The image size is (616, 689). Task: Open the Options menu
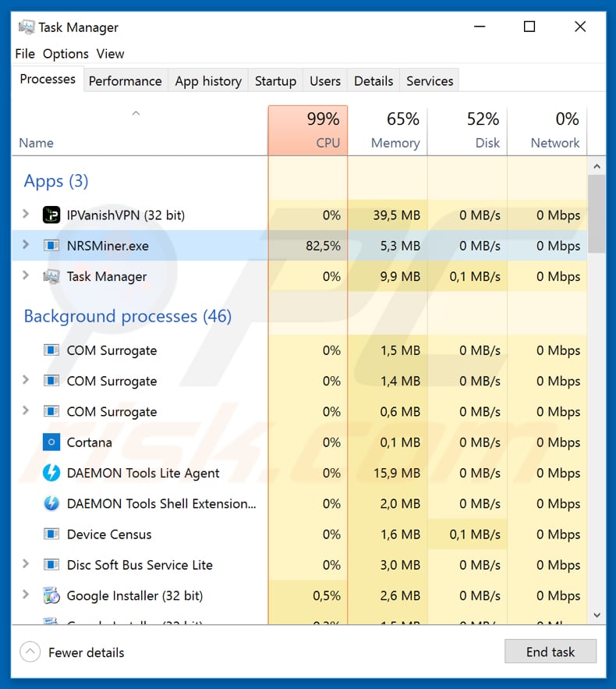65,54
